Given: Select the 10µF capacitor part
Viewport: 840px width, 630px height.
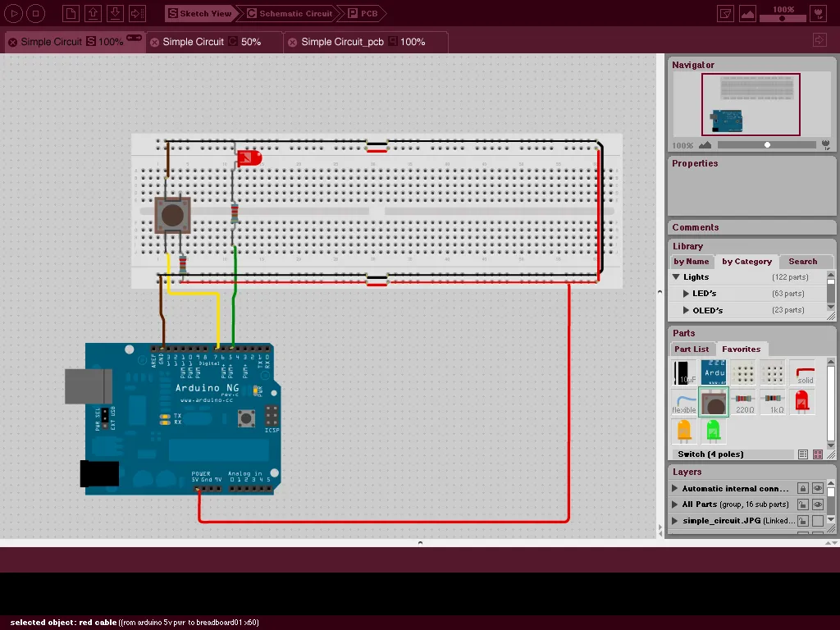Looking at the screenshot, I should click(684, 372).
